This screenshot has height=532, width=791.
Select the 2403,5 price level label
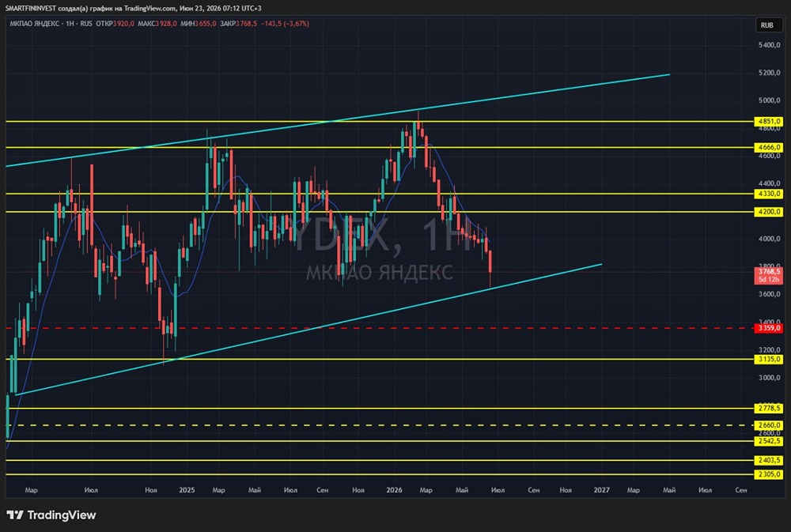coord(768,460)
